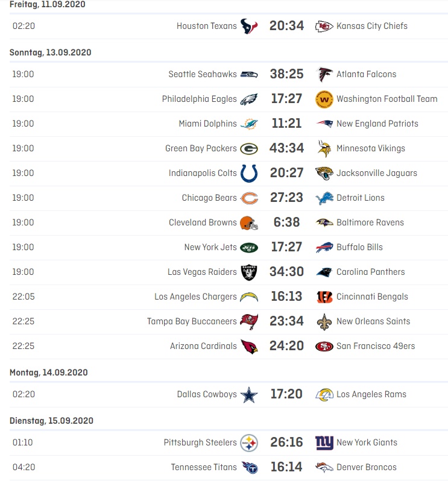448x481 pixels.
Task: Open the Minnesota Vikings team link
Action: (x=370, y=148)
